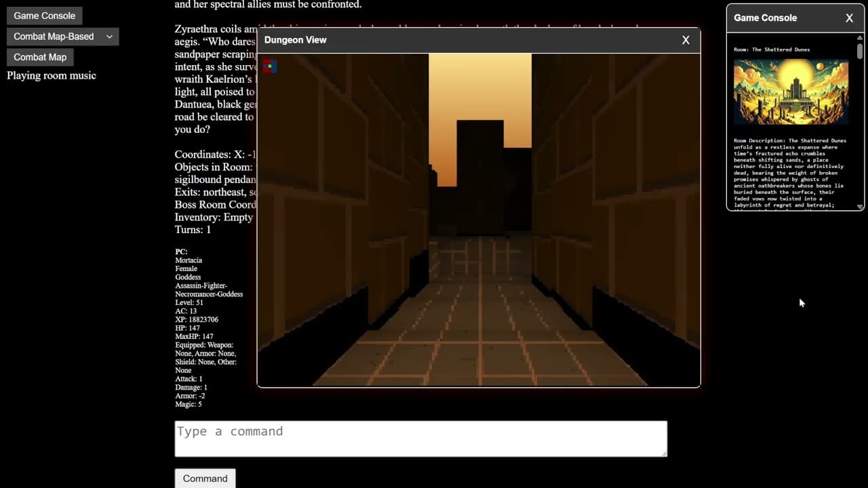868x488 pixels.
Task: Click the Shattered Dunes room image
Action: [x=791, y=91]
